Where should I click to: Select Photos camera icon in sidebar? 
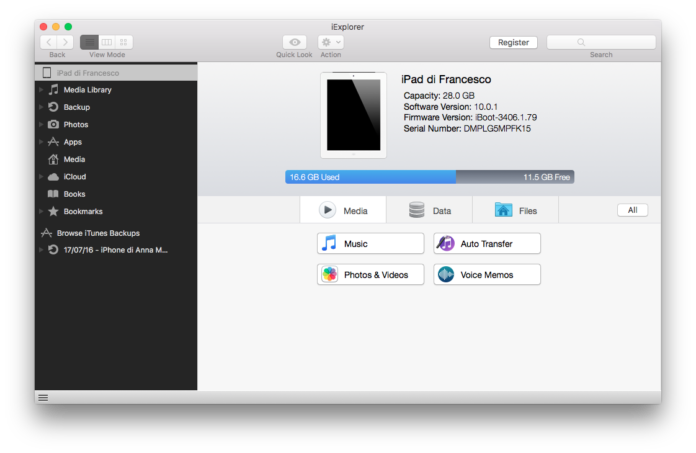[53, 125]
